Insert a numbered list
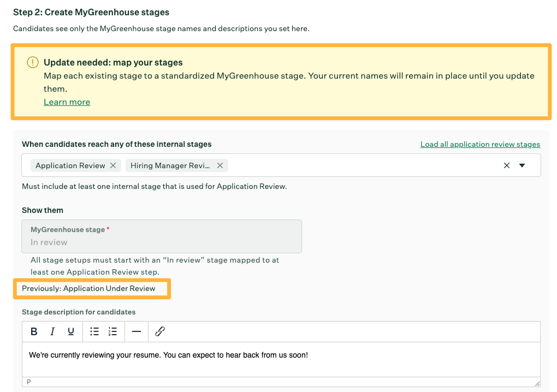The width and height of the screenshot is (557, 392). (x=112, y=331)
